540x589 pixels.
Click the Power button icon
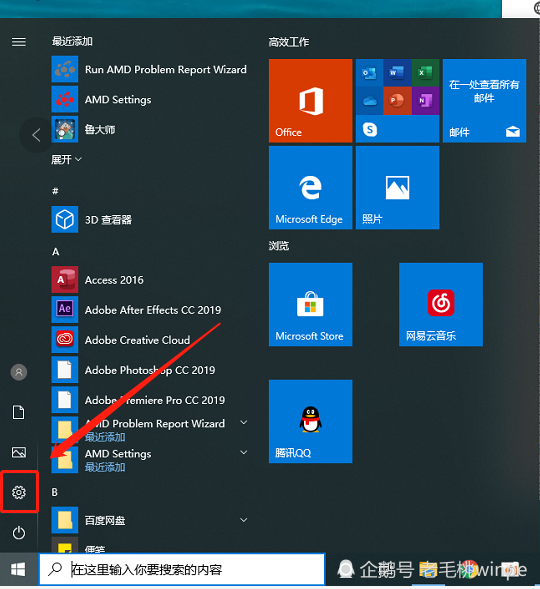point(19,533)
